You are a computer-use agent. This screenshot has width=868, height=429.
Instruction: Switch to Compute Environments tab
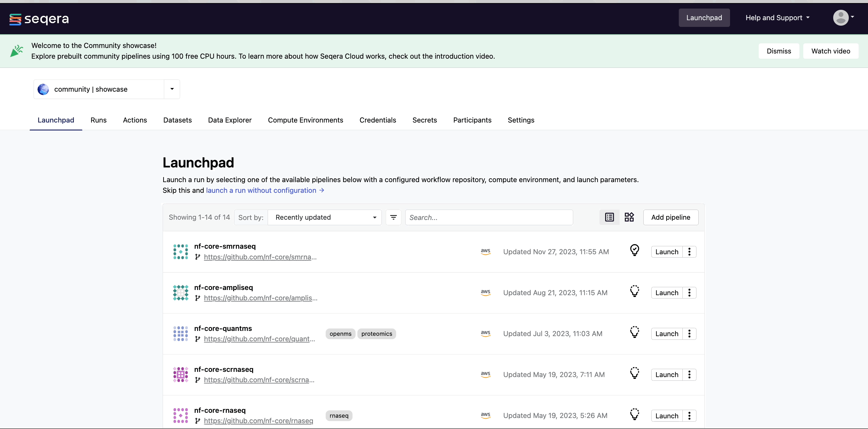pos(306,120)
